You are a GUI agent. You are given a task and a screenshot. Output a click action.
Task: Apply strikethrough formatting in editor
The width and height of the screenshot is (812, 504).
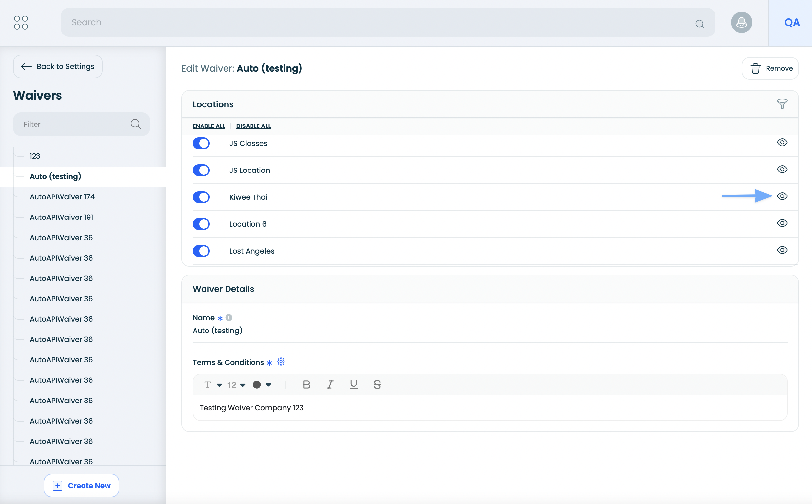[x=377, y=385]
